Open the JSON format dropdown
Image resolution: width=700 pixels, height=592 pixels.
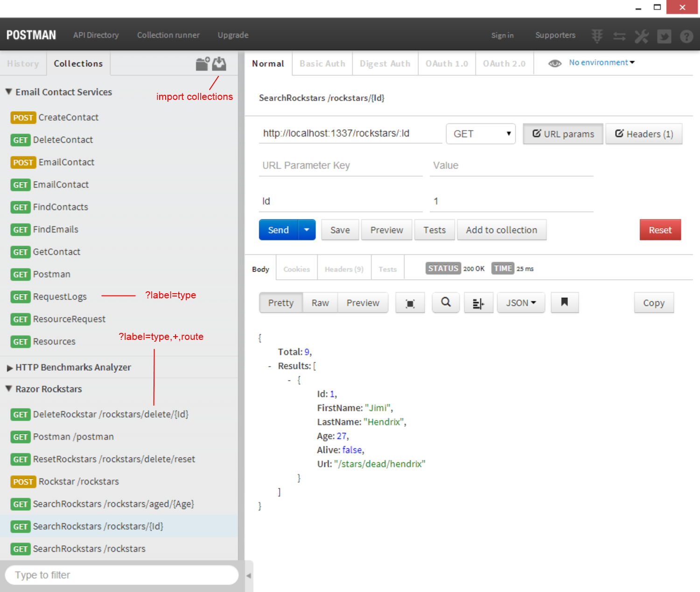point(521,303)
